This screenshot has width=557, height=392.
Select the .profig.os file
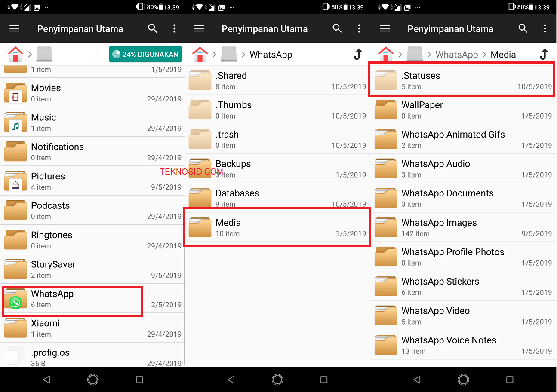[x=92, y=355]
